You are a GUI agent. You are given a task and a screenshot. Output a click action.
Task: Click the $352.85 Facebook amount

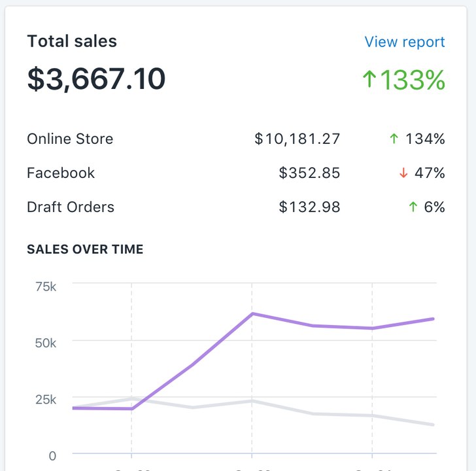[309, 173]
